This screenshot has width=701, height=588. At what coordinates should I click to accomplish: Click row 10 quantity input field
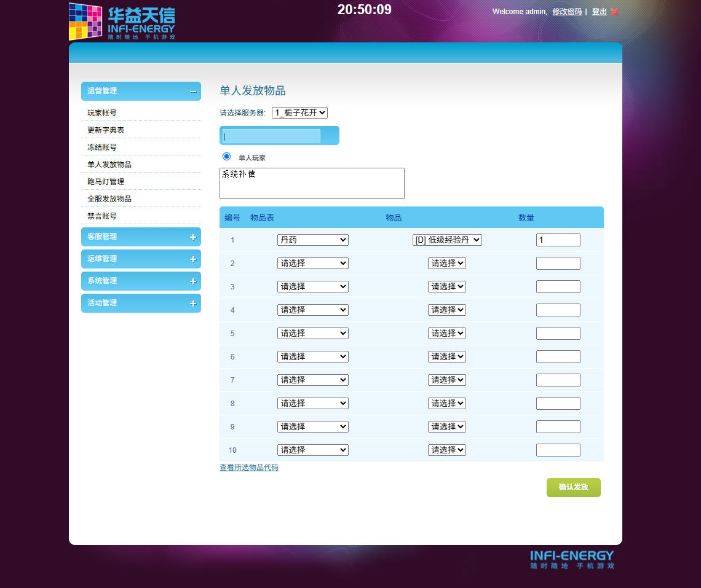(x=558, y=450)
